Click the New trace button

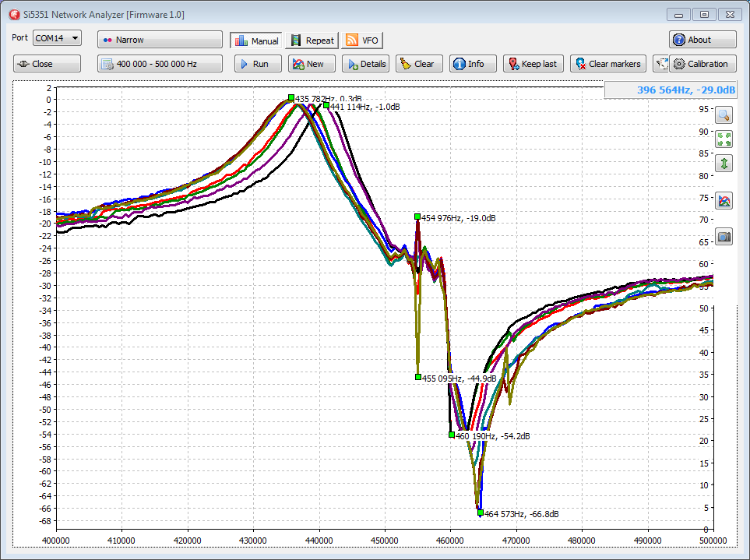311,64
